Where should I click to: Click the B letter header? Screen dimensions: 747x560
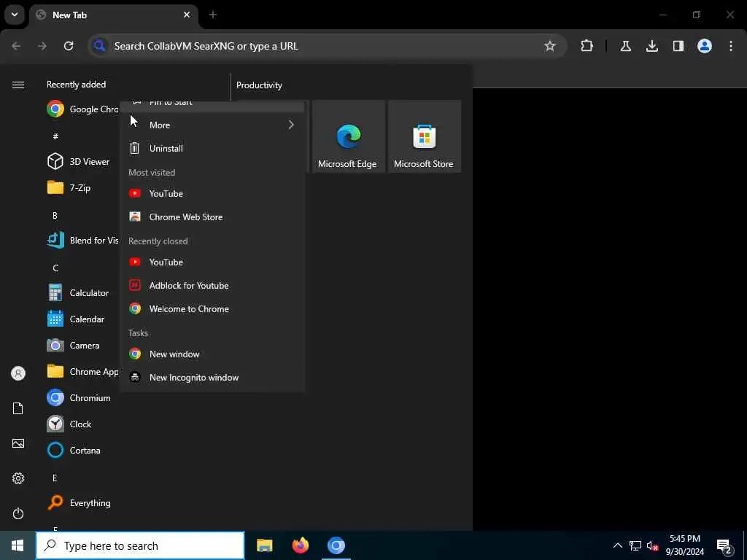click(55, 215)
